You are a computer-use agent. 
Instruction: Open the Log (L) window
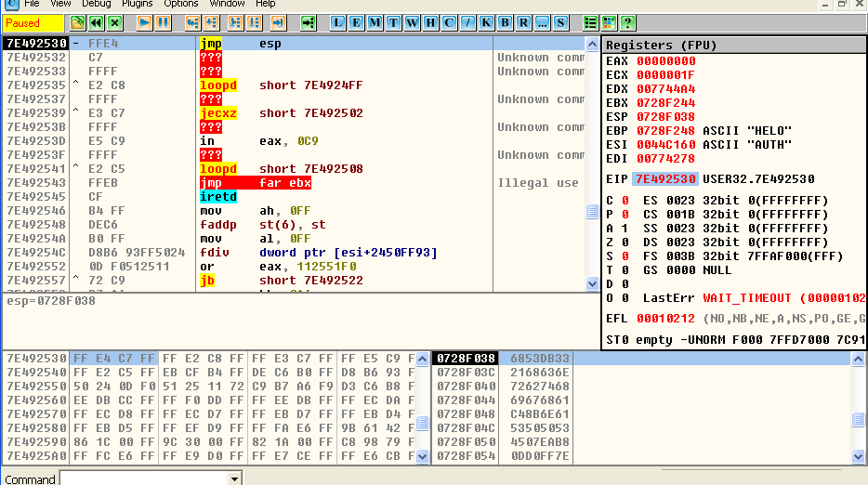[337, 22]
